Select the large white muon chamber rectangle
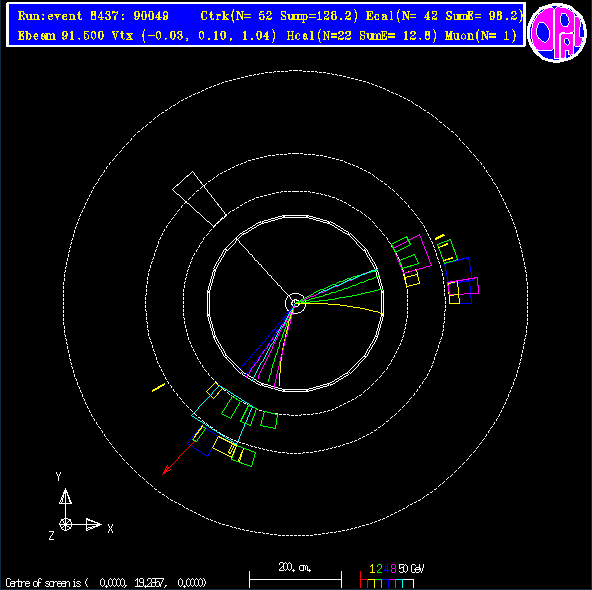Image resolution: width=592 pixels, height=590 pixels. tap(199, 199)
